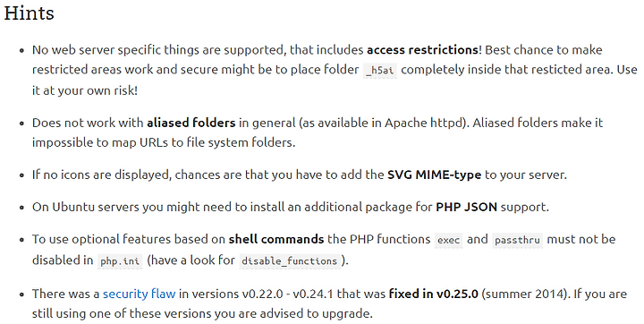The height and width of the screenshot is (324, 644).
Task: Click the bullet before No web server
Action: pos(21,51)
